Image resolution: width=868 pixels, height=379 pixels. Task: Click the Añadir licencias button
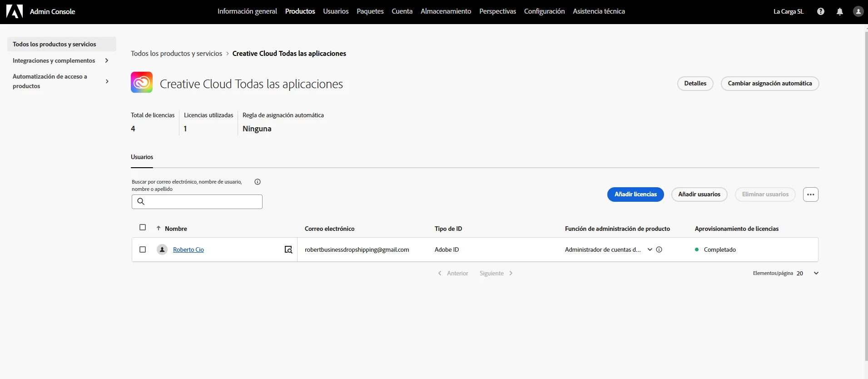pyautogui.click(x=635, y=194)
